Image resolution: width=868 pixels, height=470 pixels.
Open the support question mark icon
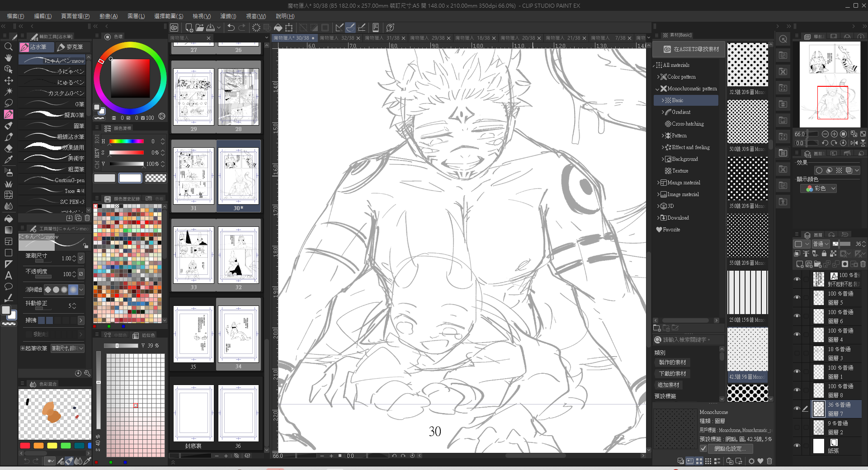point(391,28)
